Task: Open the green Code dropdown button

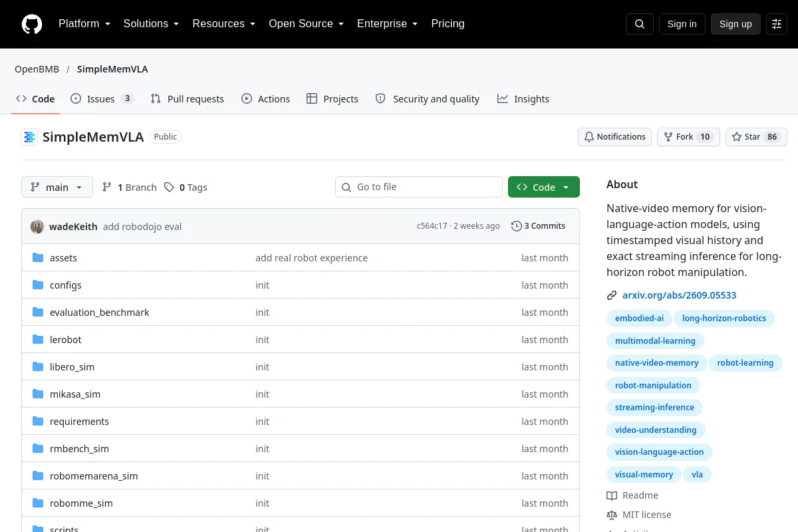Action: pyautogui.click(x=544, y=188)
